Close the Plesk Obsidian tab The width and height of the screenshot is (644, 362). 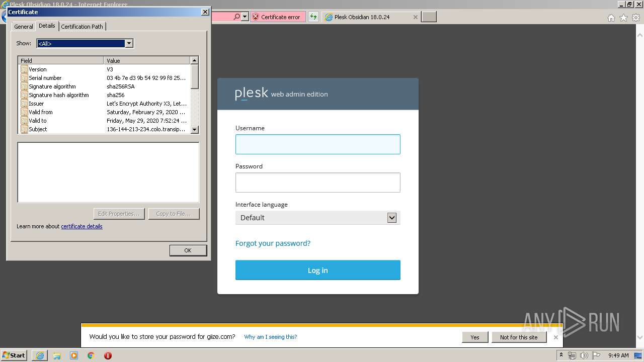(415, 17)
